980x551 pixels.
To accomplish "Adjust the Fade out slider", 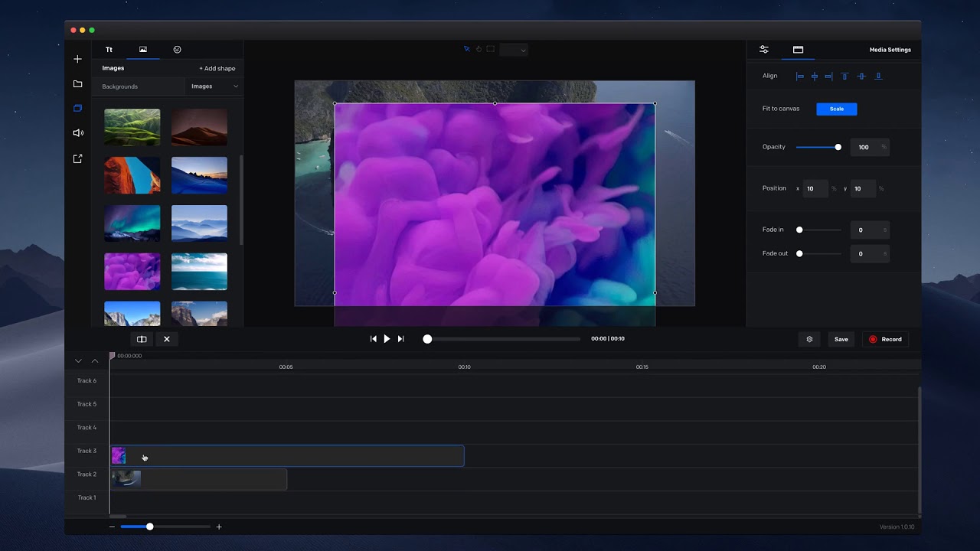I will tap(818, 253).
